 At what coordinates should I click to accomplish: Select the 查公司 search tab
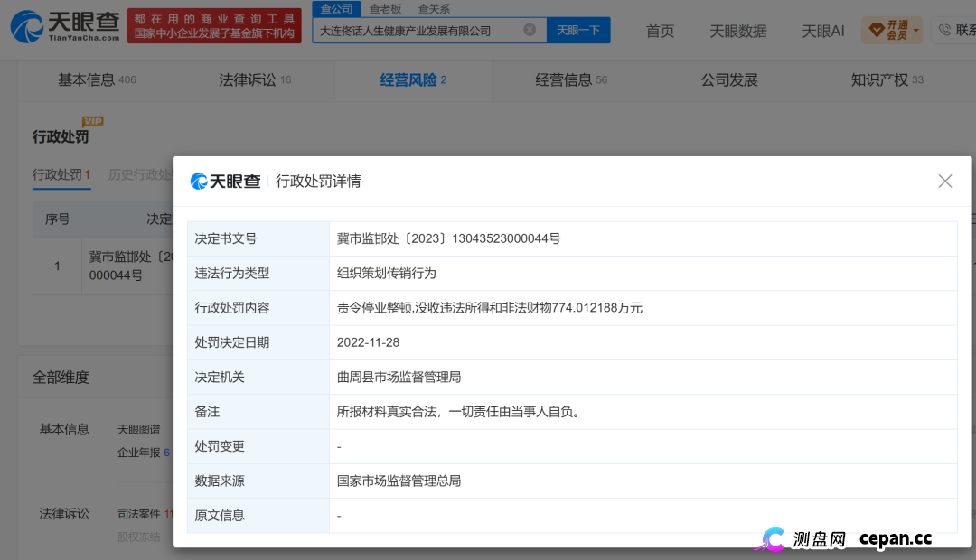(336, 9)
